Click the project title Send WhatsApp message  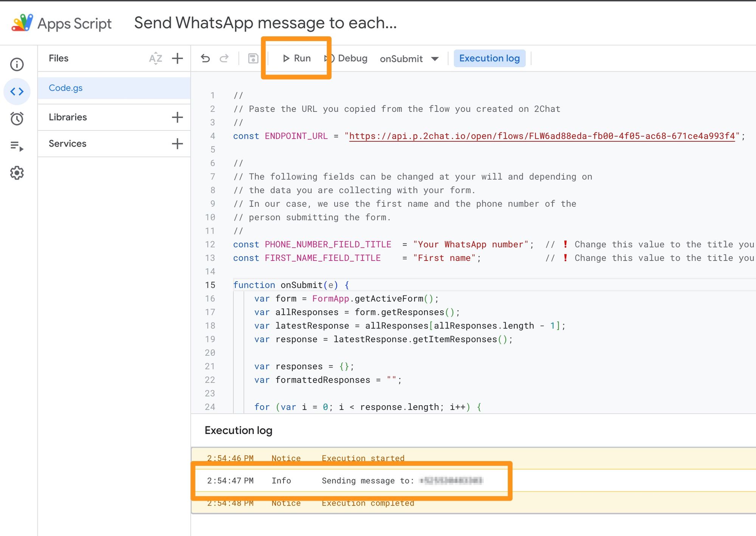265,23
